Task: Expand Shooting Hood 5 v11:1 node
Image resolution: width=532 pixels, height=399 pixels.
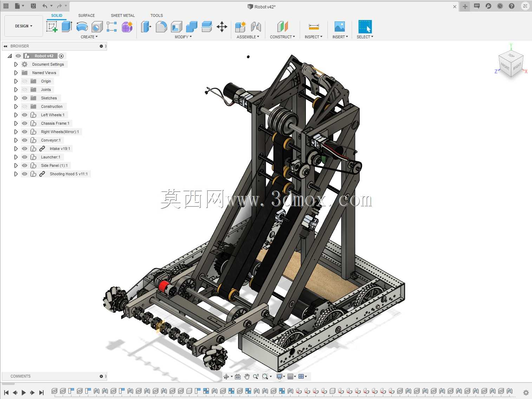Action: 16,174
